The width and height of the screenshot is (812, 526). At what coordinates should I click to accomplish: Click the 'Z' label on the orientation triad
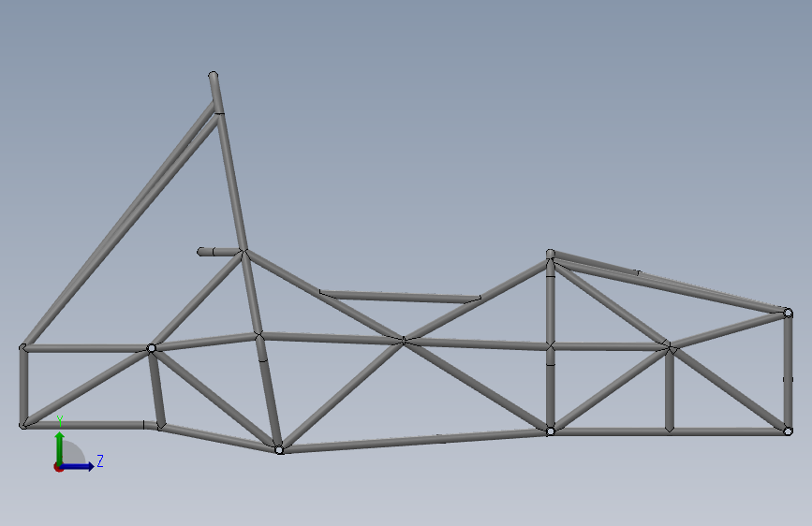tap(100, 460)
